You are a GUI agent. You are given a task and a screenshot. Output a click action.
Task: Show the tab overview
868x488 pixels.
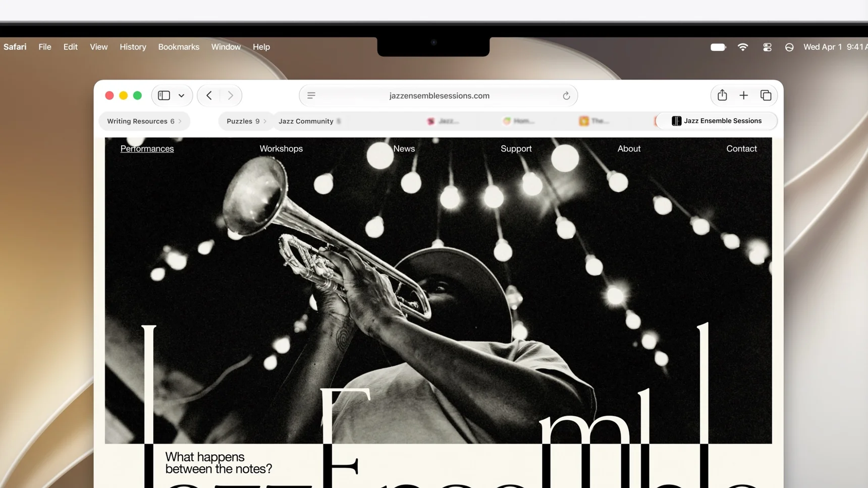click(766, 95)
